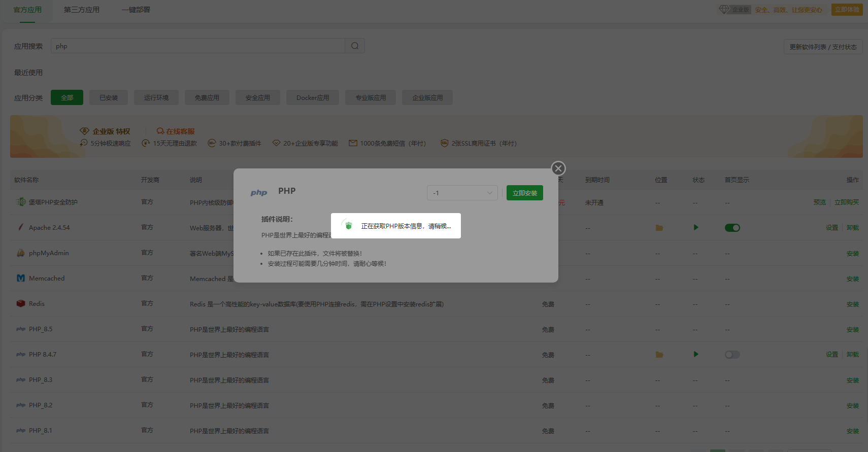Click the search magnifier icon
Viewport: 868px width, 452px height.
[x=355, y=46]
